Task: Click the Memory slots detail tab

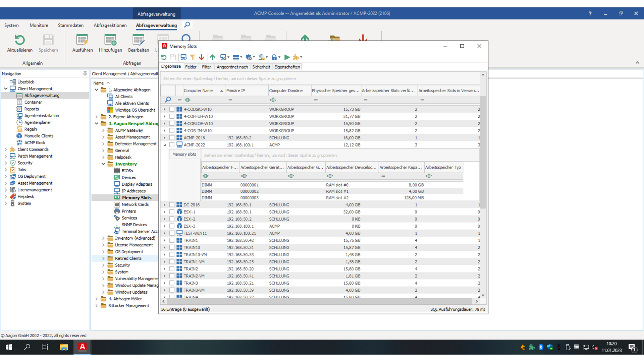Action: coord(184,155)
